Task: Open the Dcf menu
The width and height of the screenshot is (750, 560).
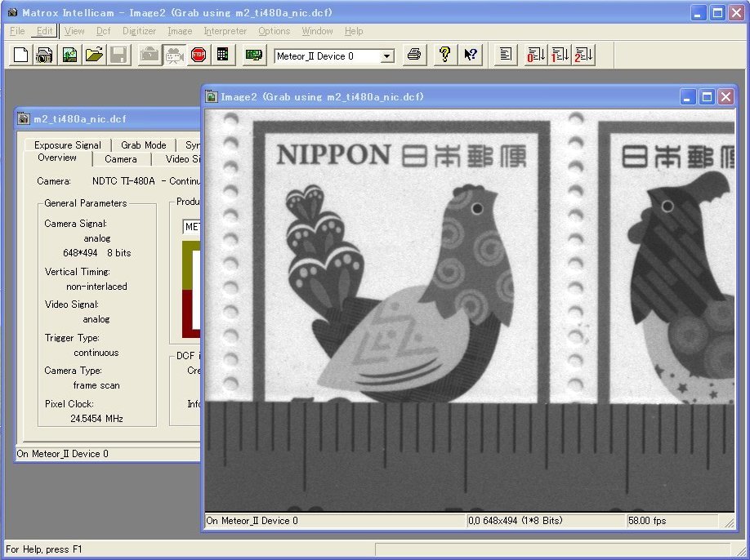Action: point(103,31)
